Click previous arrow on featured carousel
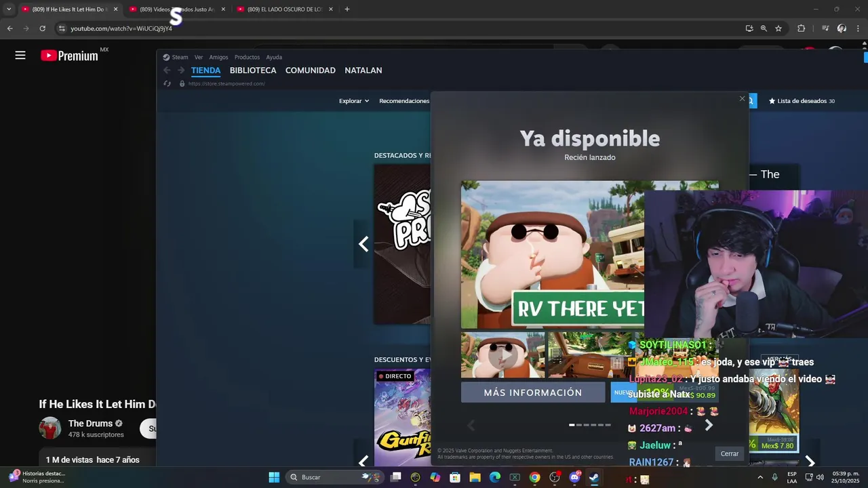The height and width of the screenshot is (488, 868). 363,244
